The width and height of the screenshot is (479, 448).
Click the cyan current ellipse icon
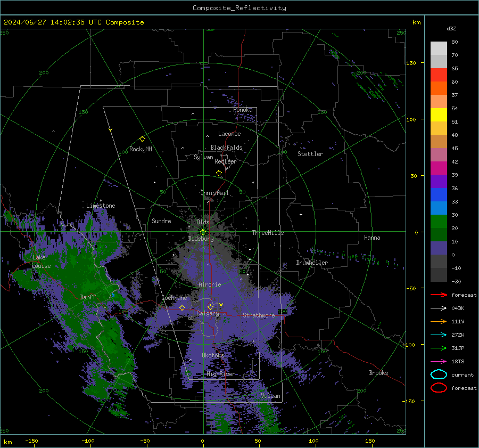coord(439,374)
